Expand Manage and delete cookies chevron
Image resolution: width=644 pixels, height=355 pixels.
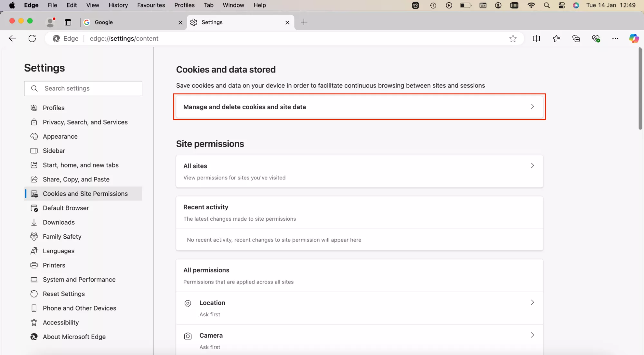[532, 107]
